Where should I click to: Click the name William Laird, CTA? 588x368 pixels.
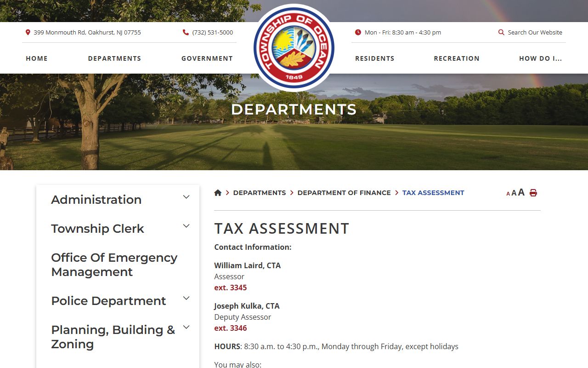click(x=247, y=265)
